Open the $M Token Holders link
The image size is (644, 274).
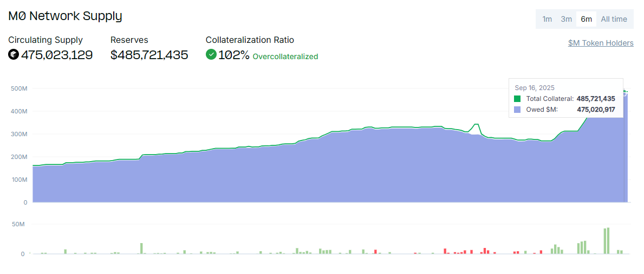click(601, 43)
